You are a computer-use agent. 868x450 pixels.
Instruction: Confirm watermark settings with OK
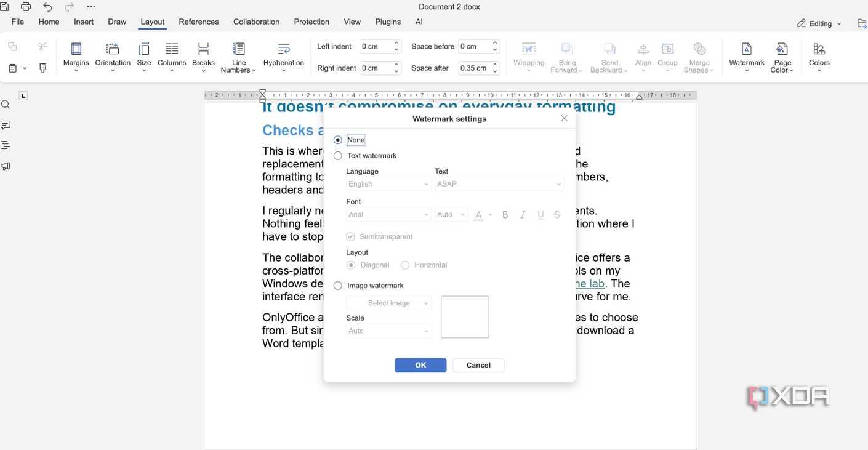[420, 365]
